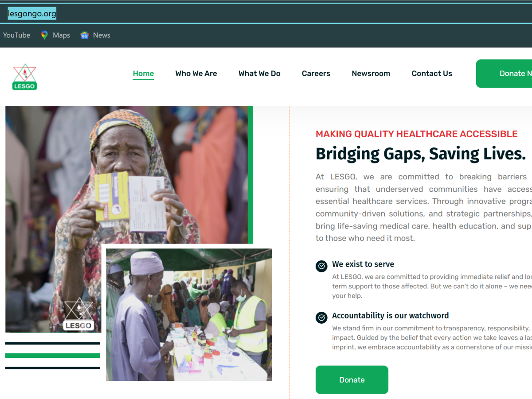Click the Donate Now button in header
This screenshot has width=532, height=399.
[x=504, y=74]
